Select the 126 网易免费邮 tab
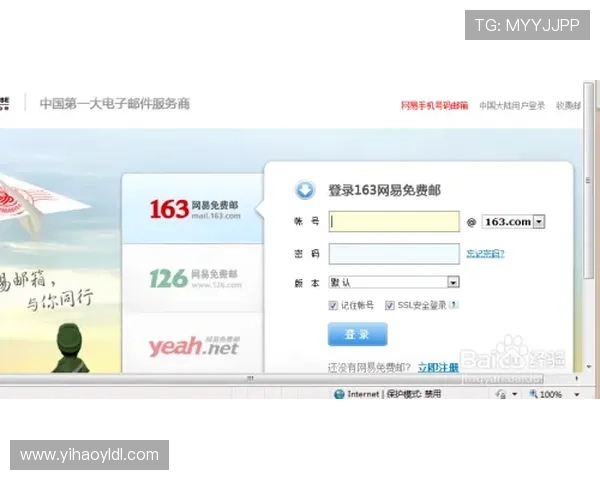This screenshot has width=600, height=480. (x=193, y=278)
